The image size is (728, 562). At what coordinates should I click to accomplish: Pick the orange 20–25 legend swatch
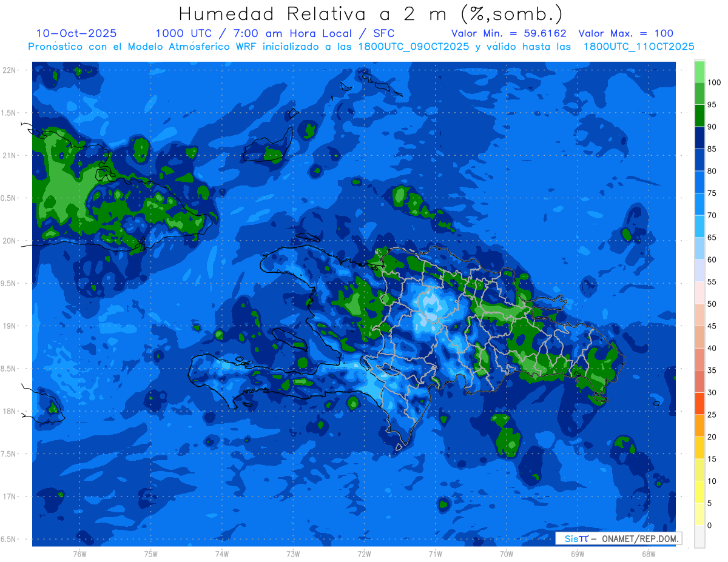[x=699, y=426]
